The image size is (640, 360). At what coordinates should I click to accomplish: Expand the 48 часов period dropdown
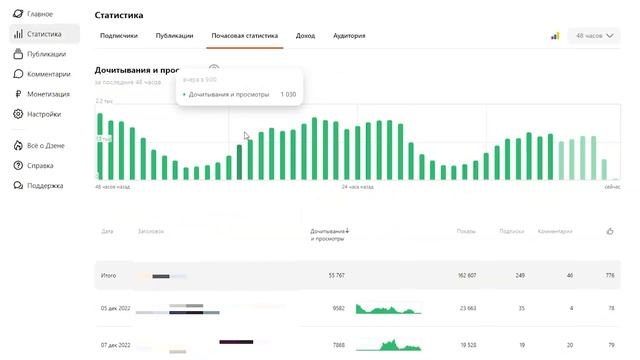pos(594,36)
